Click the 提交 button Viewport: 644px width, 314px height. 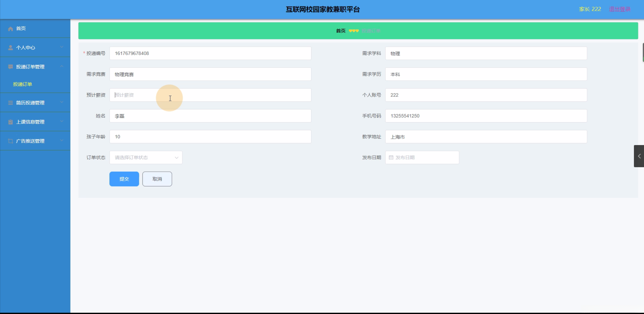[x=124, y=179]
